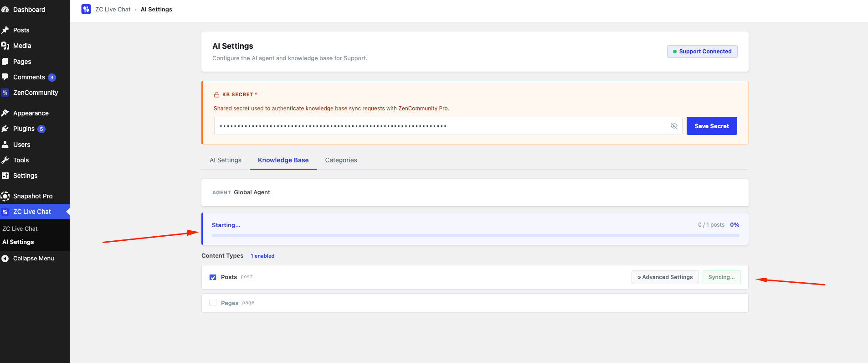The image size is (868, 363).
Task: Click the Tools wrench icon
Action: (5, 160)
